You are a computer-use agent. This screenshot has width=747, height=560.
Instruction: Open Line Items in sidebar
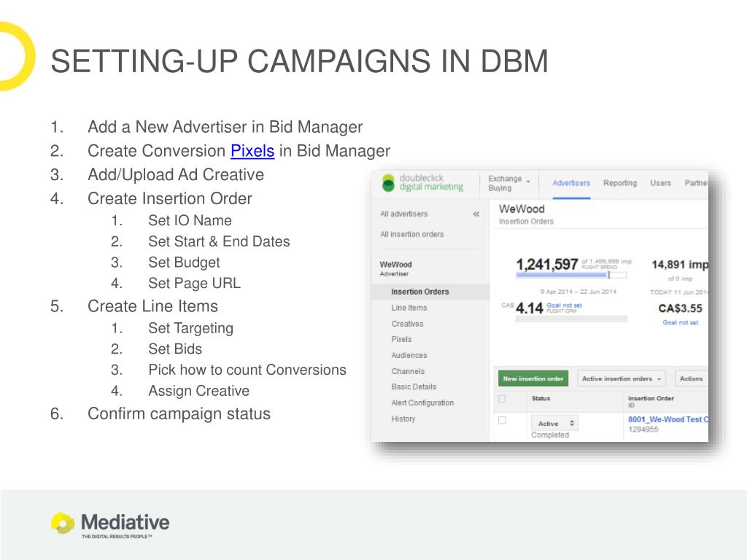coord(409,308)
